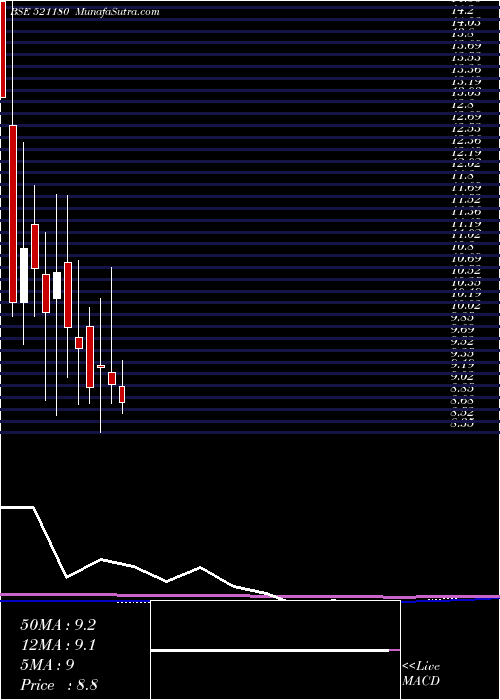
Task: Click the <<Live MACD label
Action: 421,674
